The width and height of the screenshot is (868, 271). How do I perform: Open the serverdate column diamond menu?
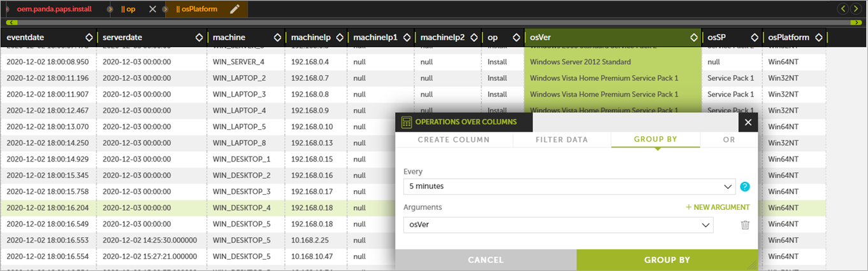tap(199, 38)
